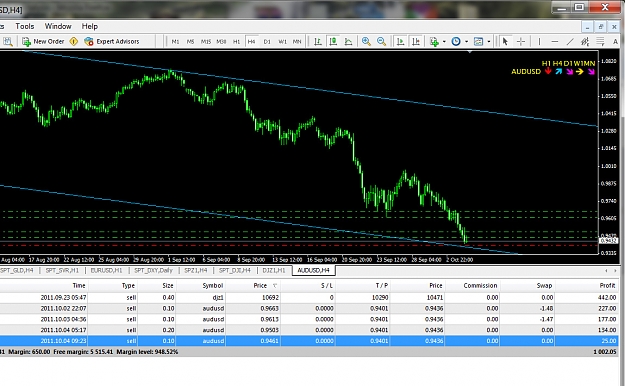Sort orders by the Type column header
Screen dimensions: 625x386
(x=128, y=286)
